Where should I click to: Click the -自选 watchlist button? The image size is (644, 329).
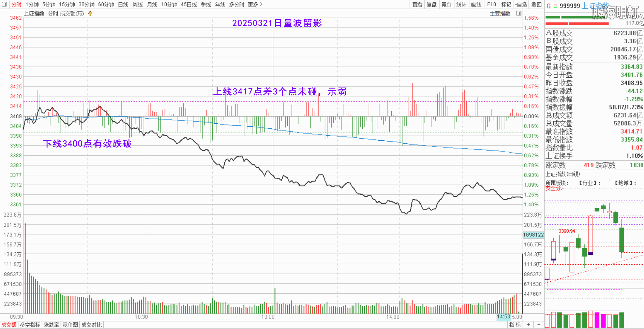pos(521,4)
